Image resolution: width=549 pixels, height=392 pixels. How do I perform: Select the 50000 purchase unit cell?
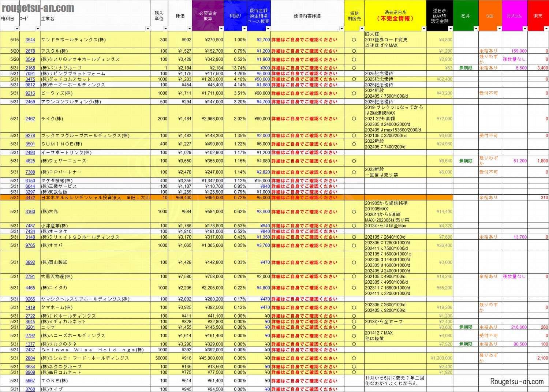(159, 358)
